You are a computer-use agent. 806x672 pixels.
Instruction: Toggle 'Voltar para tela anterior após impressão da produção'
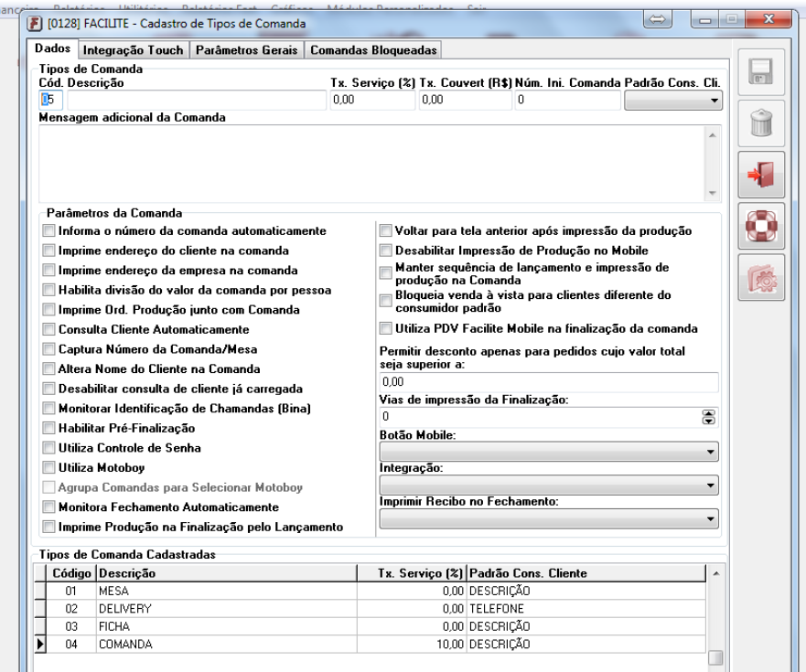coord(385,230)
